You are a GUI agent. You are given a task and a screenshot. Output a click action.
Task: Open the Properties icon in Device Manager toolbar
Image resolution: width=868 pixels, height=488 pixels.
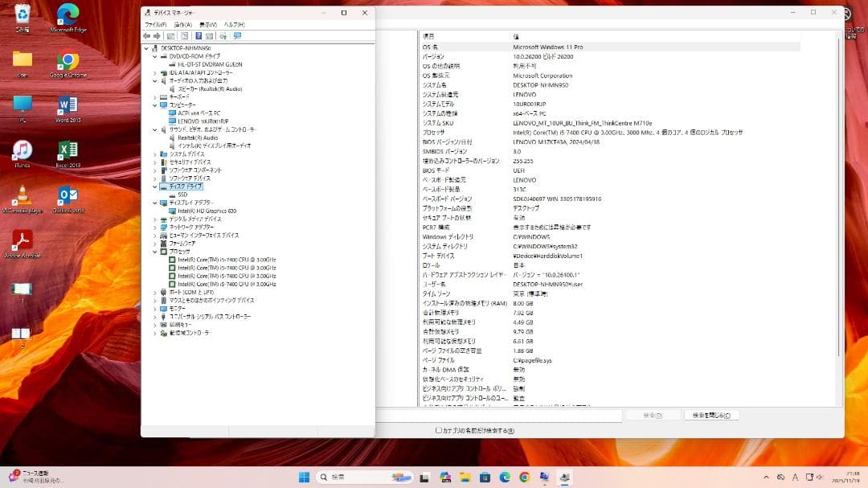tap(184, 36)
